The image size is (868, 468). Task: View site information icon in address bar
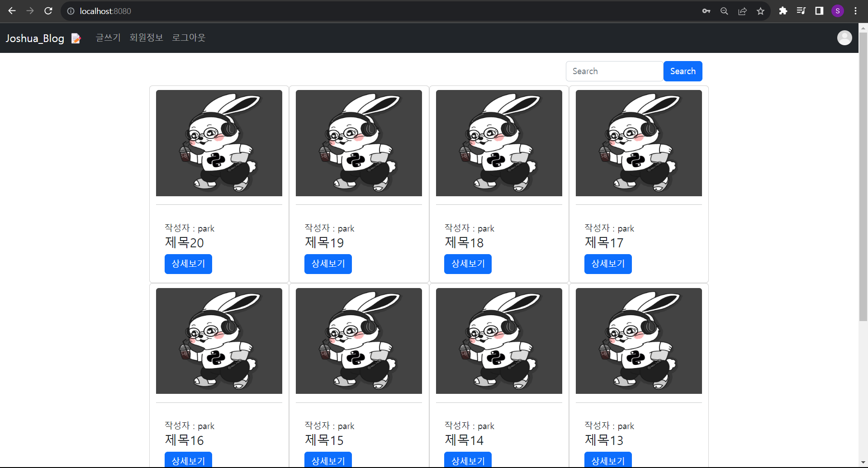pyautogui.click(x=71, y=11)
